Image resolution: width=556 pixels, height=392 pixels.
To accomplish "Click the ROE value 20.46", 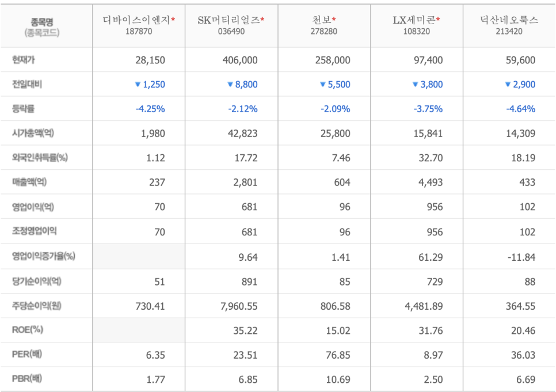I will (x=523, y=330).
